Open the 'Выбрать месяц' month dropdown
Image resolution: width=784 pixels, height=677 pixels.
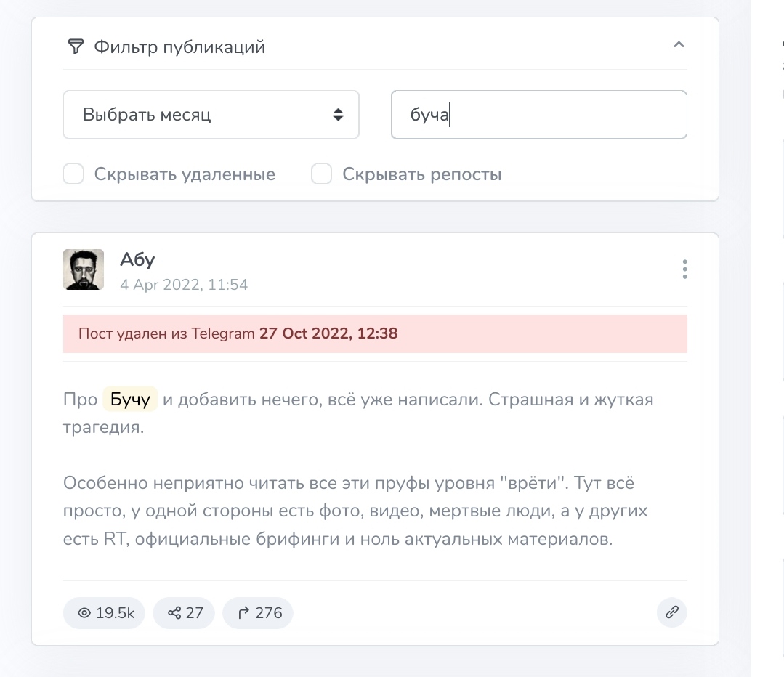coord(211,115)
